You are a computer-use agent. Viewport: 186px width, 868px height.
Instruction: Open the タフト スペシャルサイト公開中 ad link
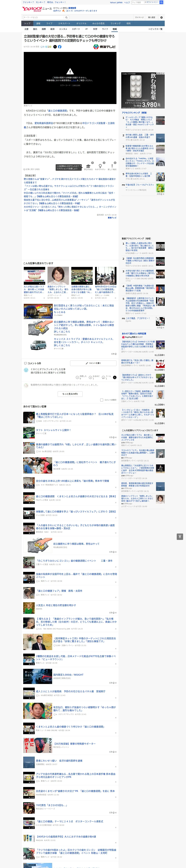(x=53, y=430)
